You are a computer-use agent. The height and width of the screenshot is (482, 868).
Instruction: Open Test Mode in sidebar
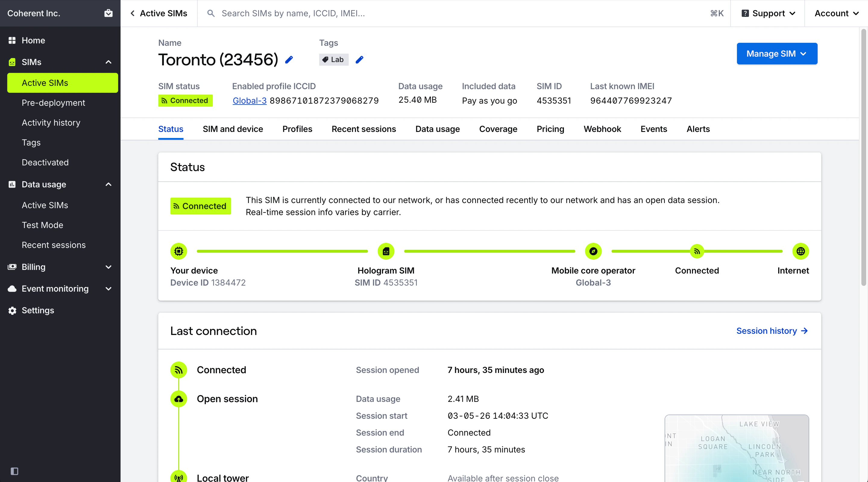pyautogui.click(x=63, y=225)
